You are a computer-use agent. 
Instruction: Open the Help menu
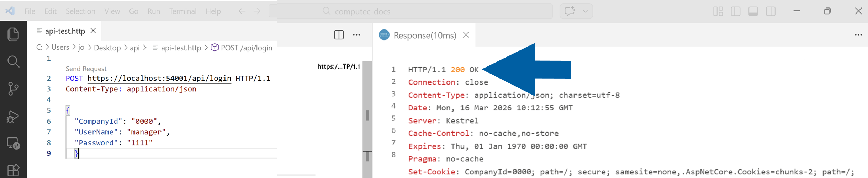(213, 11)
